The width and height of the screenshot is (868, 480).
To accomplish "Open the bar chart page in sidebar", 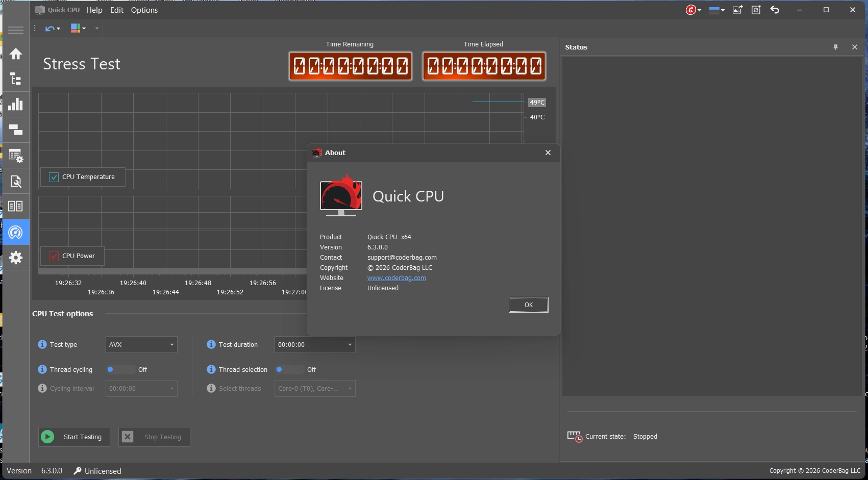I will tap(16, 104).
